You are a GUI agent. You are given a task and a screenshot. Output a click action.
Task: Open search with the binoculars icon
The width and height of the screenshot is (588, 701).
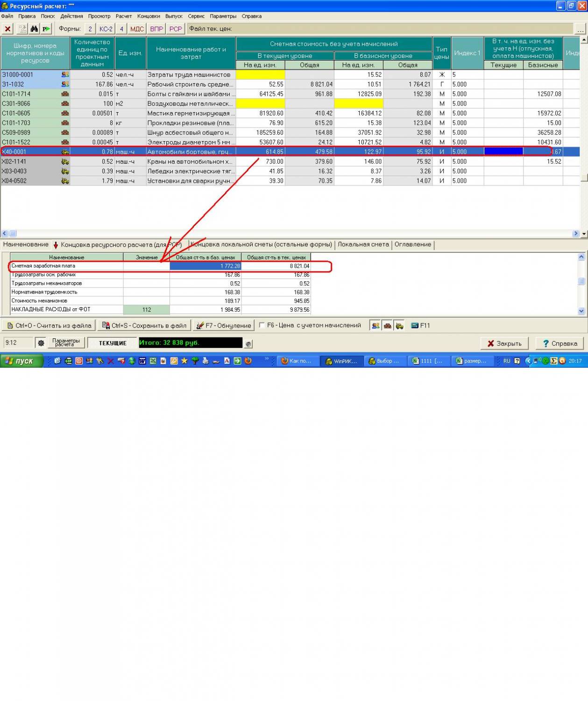pyautogui.click(x=34, y=29)
